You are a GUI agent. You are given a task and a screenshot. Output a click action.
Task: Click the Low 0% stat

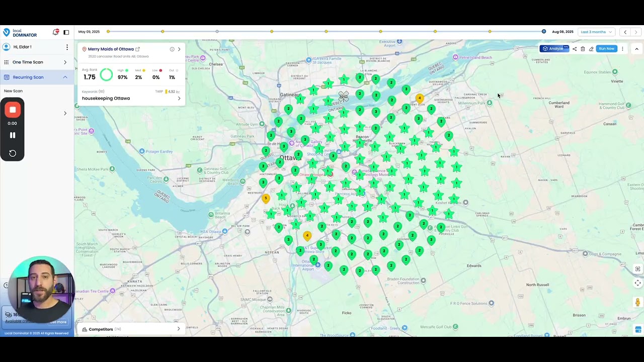point(156,74)
